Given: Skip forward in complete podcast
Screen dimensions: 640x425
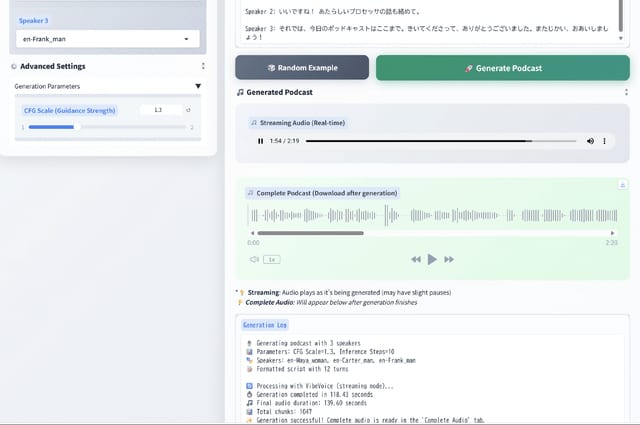Looking at the screenshot, I should coord(449,259).
